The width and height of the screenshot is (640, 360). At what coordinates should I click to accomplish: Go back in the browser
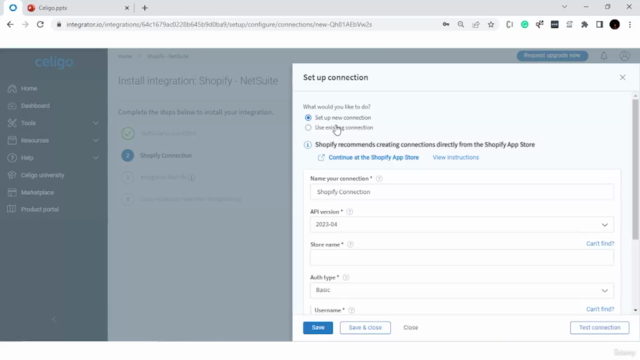click(x=10, y=24)
